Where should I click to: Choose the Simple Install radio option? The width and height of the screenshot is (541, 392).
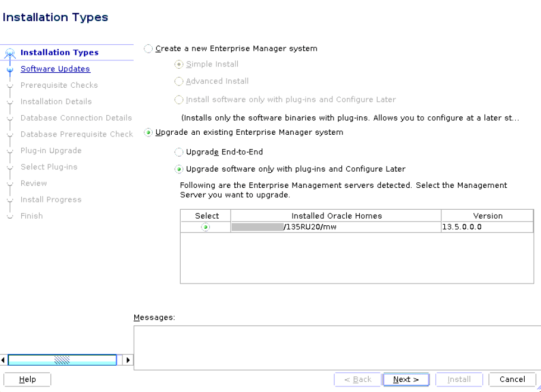(x=178, y=64)
